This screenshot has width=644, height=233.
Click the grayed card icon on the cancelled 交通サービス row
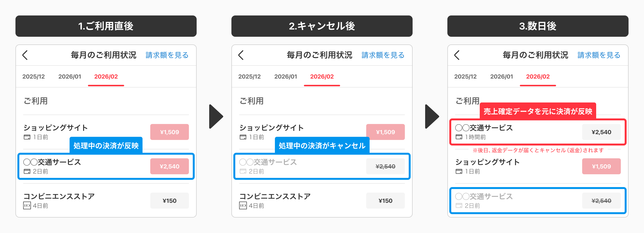coord(243,171)
